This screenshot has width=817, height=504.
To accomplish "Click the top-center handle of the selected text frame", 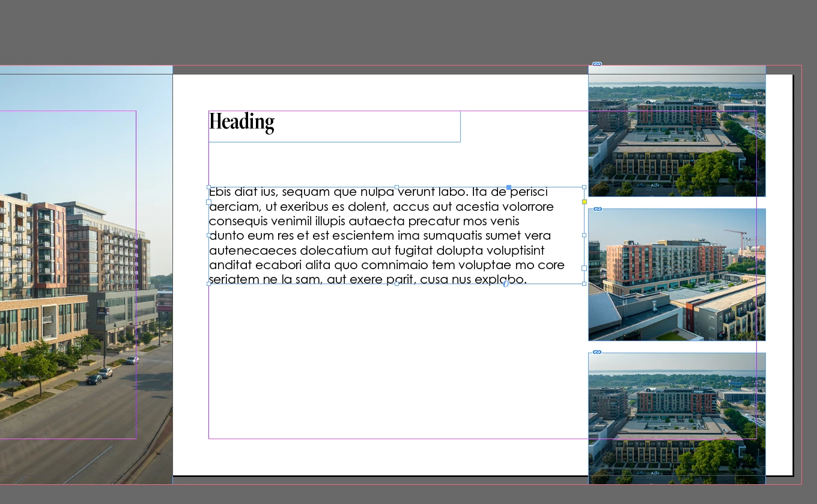I will [x=396, y=187].
